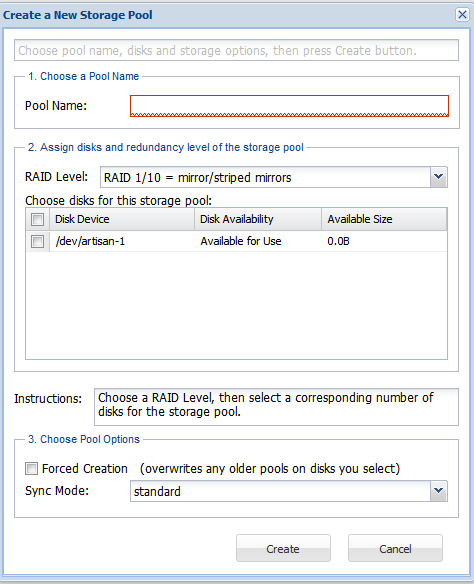Check the /dev/artisan-1 disk checkbox
474x584 pixels.
click(38, 241)
